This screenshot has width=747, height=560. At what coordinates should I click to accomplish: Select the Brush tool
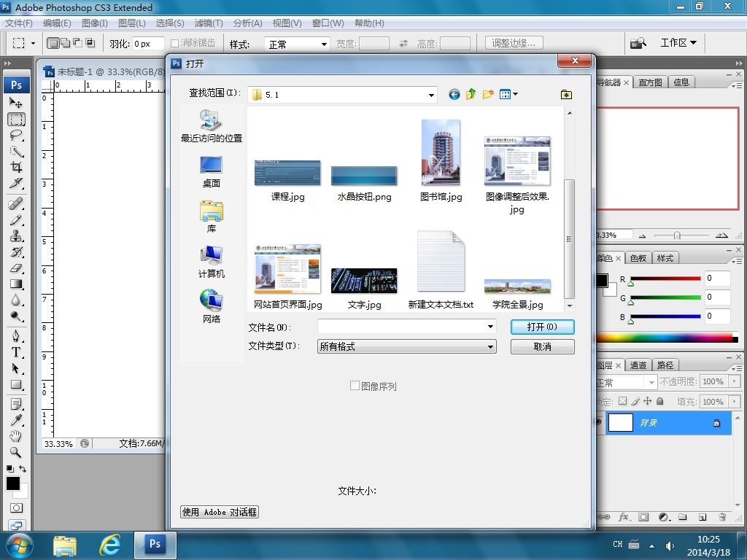tap(16, 220)
